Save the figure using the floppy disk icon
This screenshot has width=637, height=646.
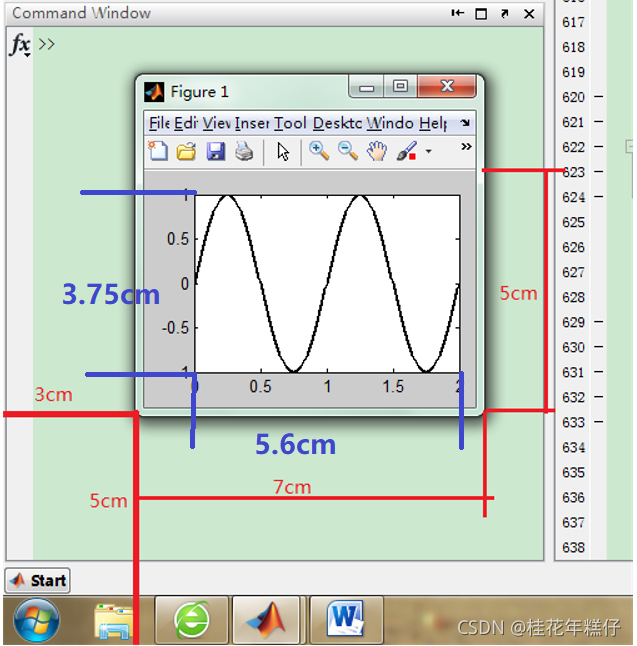(x=215, y=151)
